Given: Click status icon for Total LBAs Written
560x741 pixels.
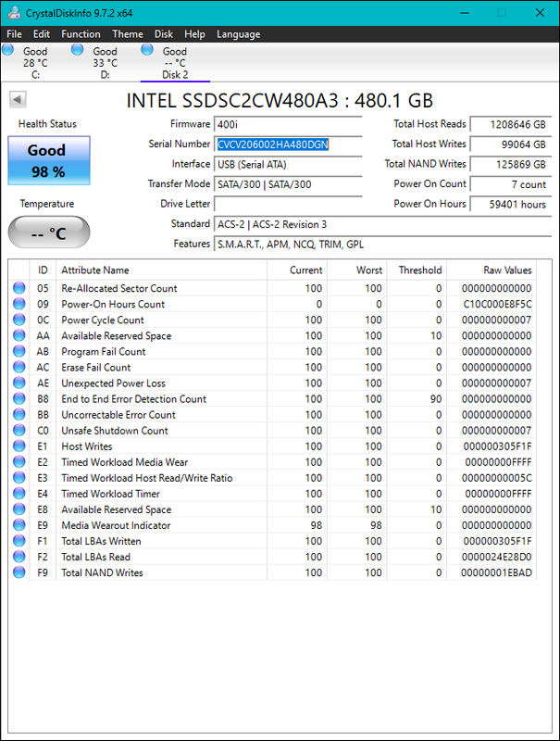Looking at the screenshot, I should coord(19,541).
